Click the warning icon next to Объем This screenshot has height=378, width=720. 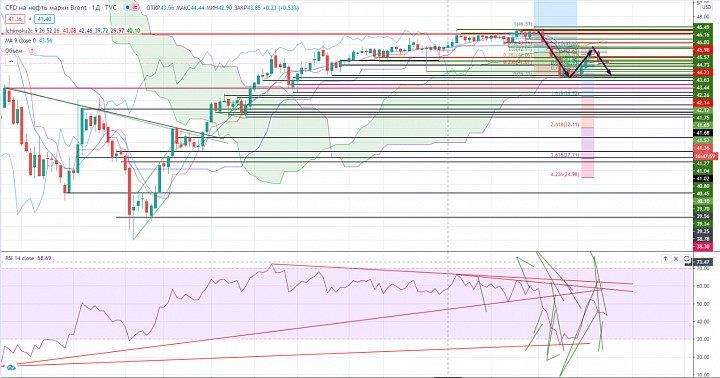coord(32,51)
